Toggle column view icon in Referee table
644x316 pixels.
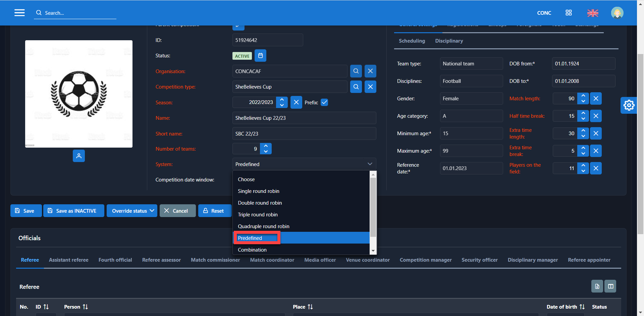610,286
